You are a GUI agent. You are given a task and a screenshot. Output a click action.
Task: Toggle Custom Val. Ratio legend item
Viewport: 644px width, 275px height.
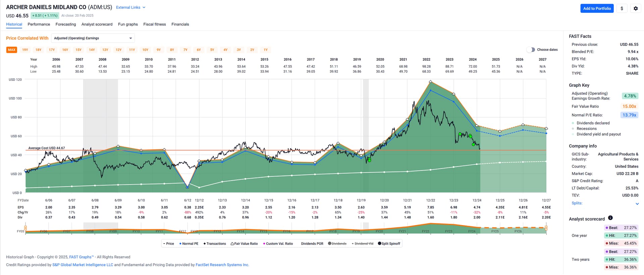pyautogui.click(x=278, y=244)
